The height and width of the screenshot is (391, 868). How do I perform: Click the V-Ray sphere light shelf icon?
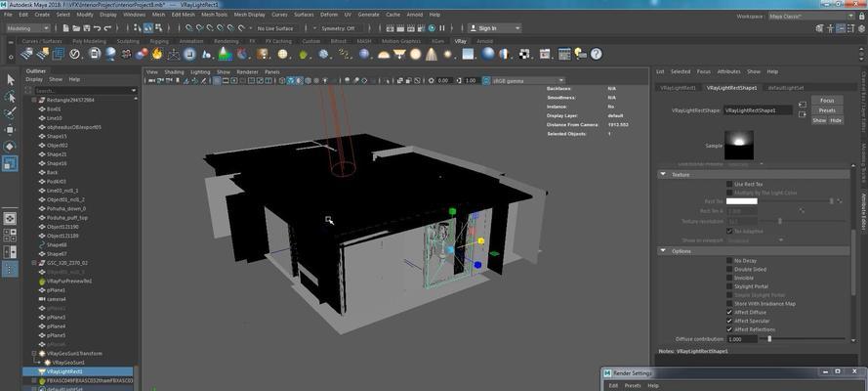coord(415,54)
